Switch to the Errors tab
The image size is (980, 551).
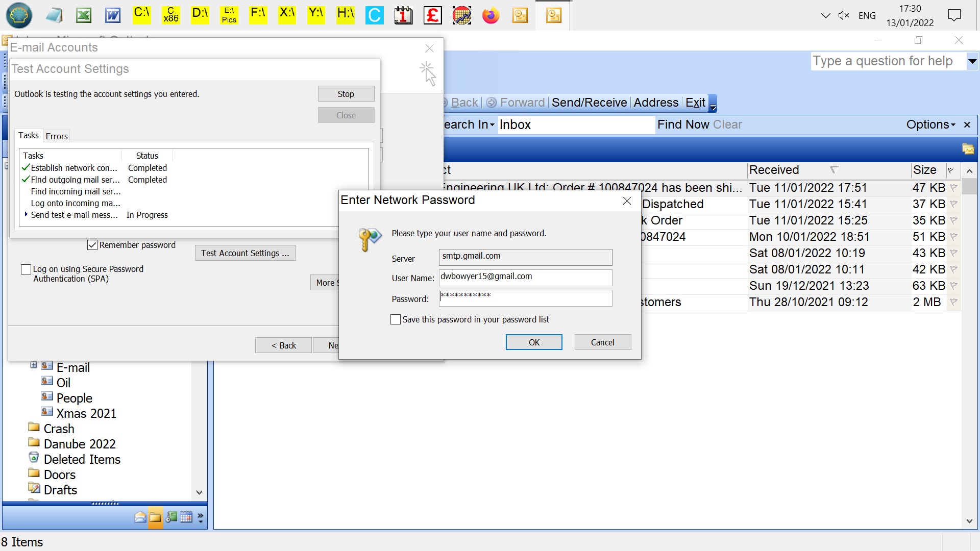pyautogui.click(x=57, y=136)
